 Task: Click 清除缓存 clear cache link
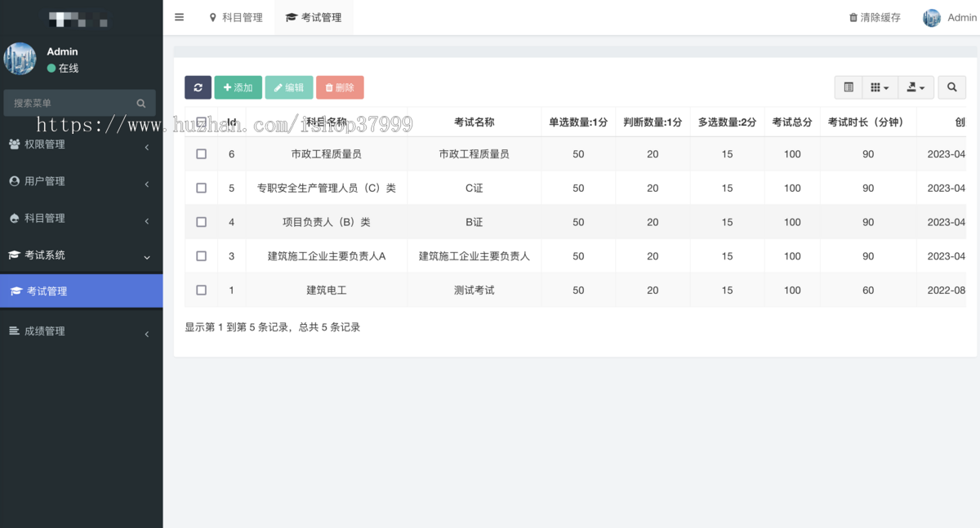click(x=875, y=17)
